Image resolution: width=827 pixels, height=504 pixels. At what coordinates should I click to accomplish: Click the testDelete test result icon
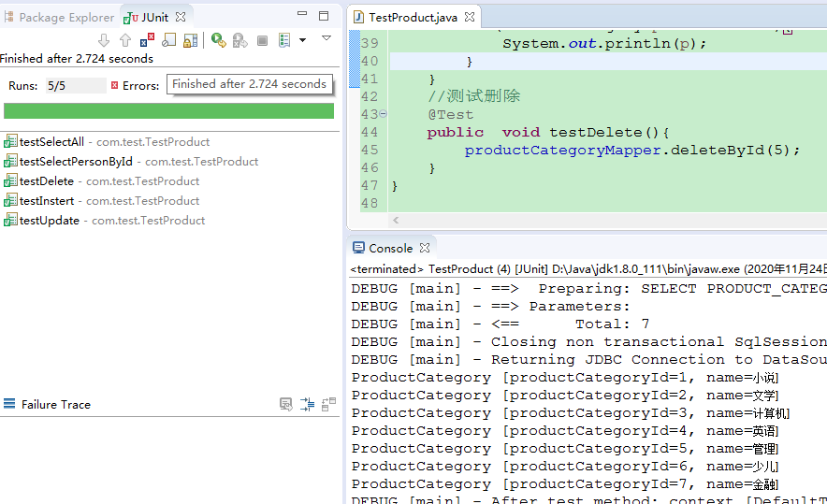(x=10, y=180)
